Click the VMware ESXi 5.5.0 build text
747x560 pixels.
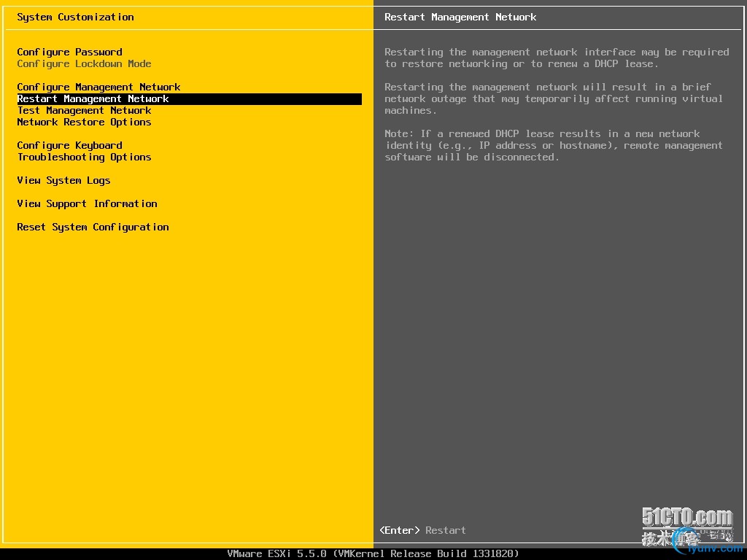coord(373,554)
